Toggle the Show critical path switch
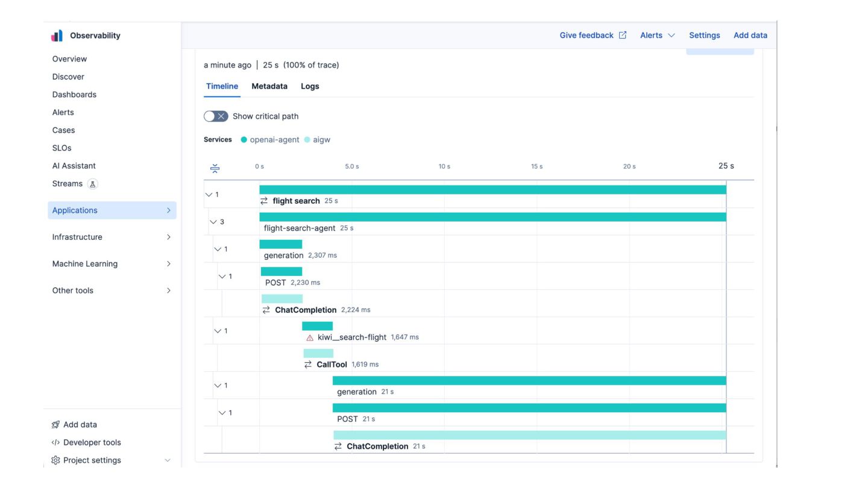868x488 pixels. (x=216, y=116)
